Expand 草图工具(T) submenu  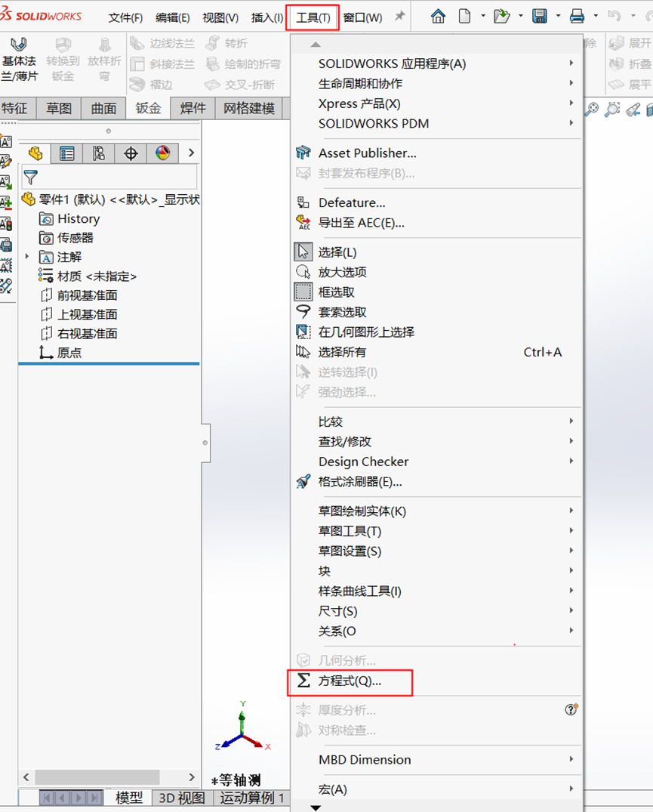pos(436,531)
